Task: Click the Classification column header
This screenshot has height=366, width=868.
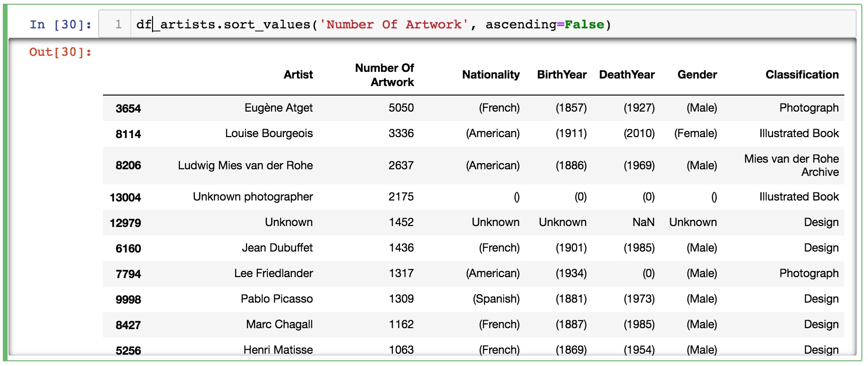Action: click(802, 75)
